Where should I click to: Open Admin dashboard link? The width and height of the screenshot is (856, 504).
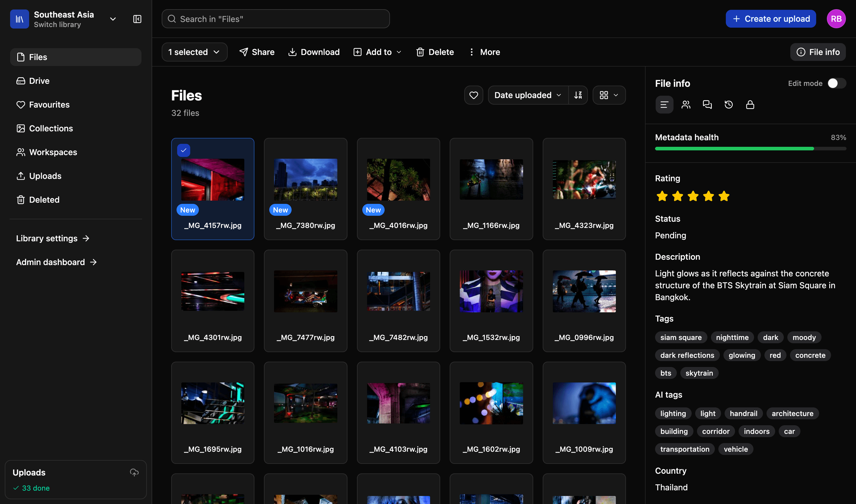coord(57,262)
